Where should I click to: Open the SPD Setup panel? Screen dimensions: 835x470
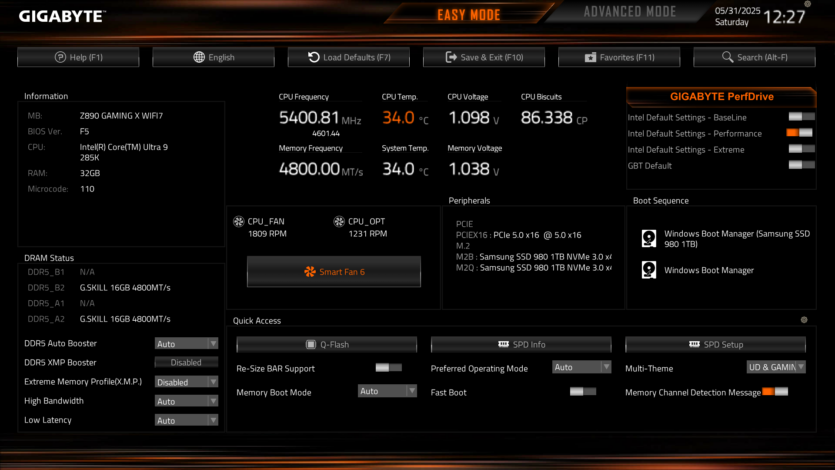coord(715,344)
